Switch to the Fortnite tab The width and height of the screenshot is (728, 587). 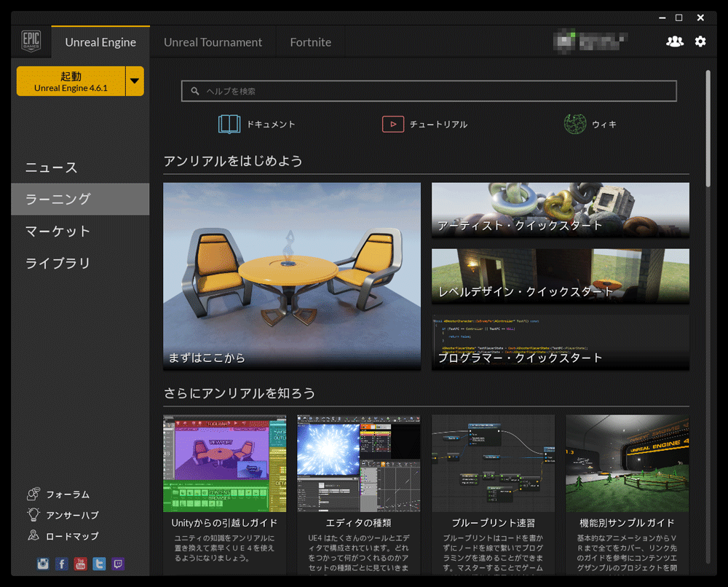tap(311, 42)
